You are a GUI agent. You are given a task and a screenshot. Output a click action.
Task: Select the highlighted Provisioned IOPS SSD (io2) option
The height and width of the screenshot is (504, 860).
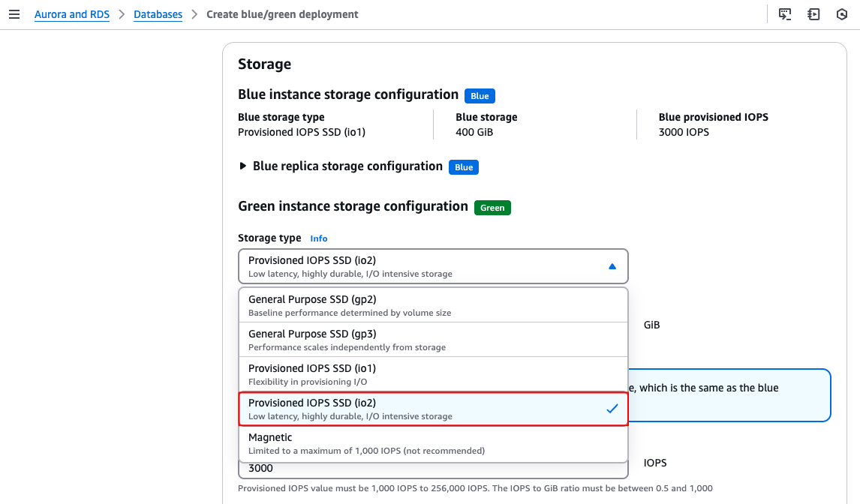420,409
